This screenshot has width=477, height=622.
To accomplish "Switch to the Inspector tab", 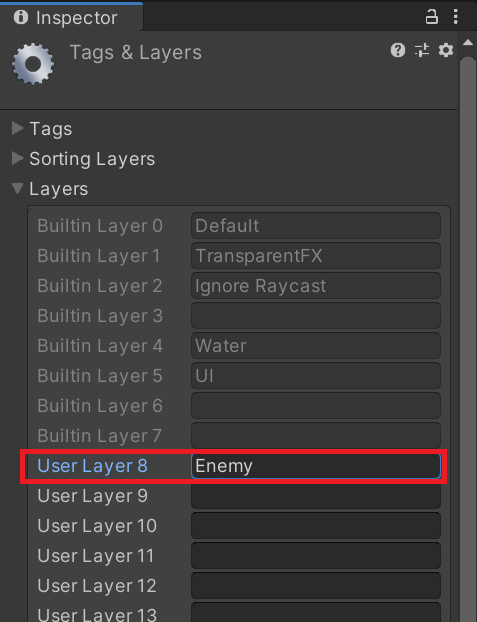I will pyautogui.click(x=71, y=17).
